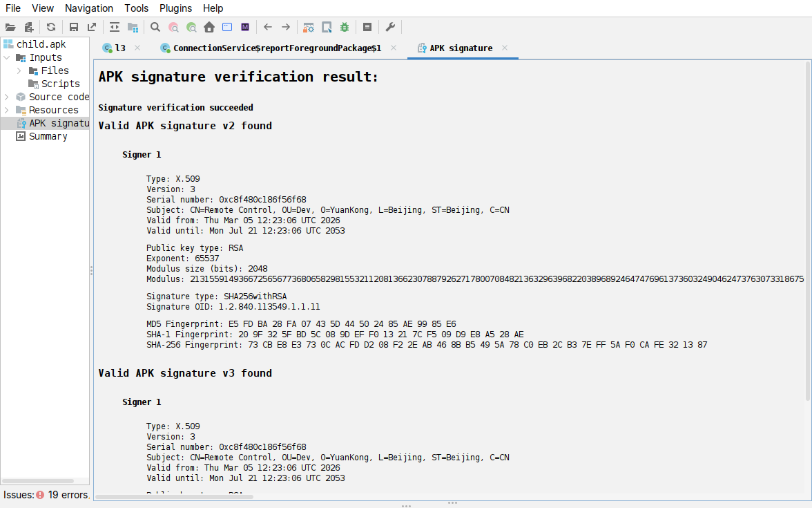Click 'Valid APK signature v3 found' heading
812x508 pixels.
(x=185, y=373)
